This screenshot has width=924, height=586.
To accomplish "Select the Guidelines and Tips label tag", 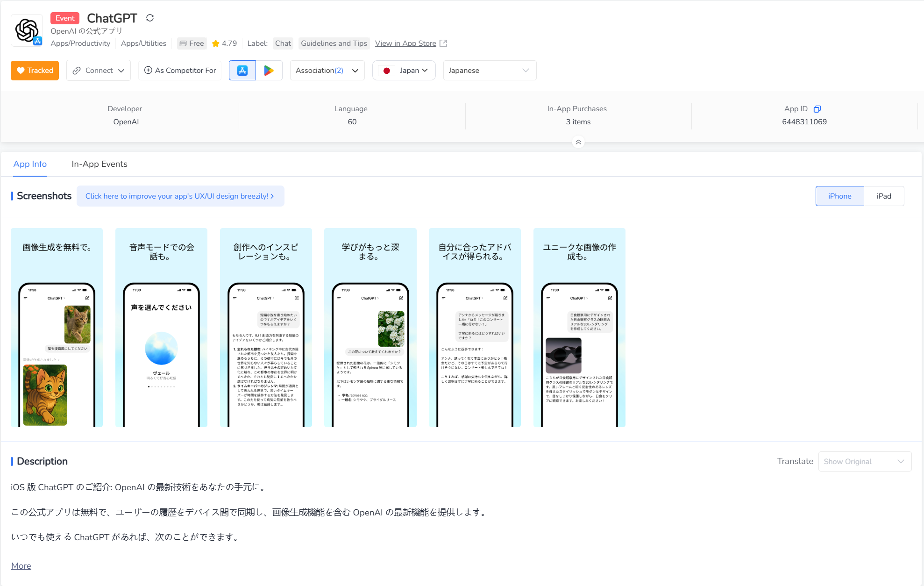I will pos(334,43).
